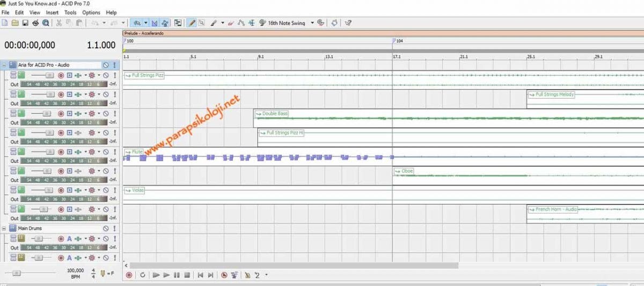
Task: Select the Paint brush tool
Action: click(214, 23)
